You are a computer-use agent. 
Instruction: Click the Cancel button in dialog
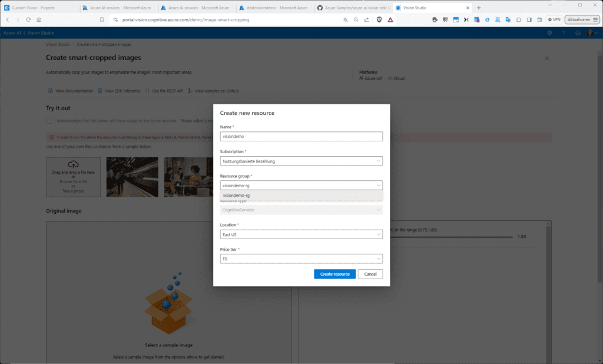[370, 274]
